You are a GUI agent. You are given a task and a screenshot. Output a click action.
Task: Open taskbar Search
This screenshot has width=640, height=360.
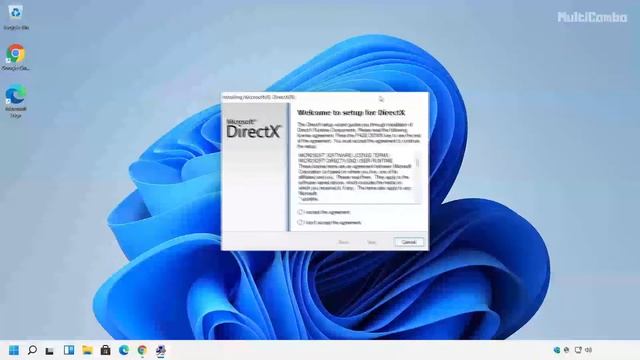(32, 350)
